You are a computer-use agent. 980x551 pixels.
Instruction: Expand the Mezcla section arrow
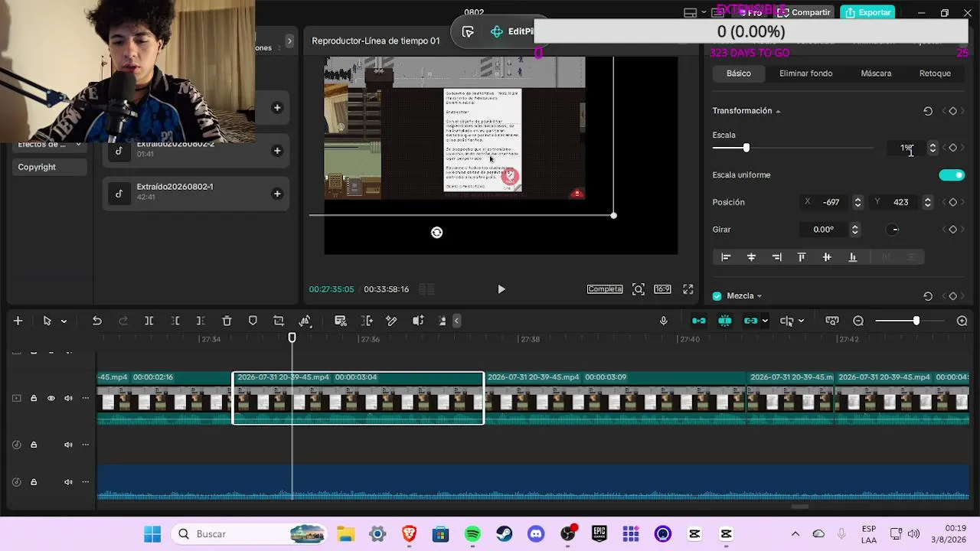tap(759, 296)
